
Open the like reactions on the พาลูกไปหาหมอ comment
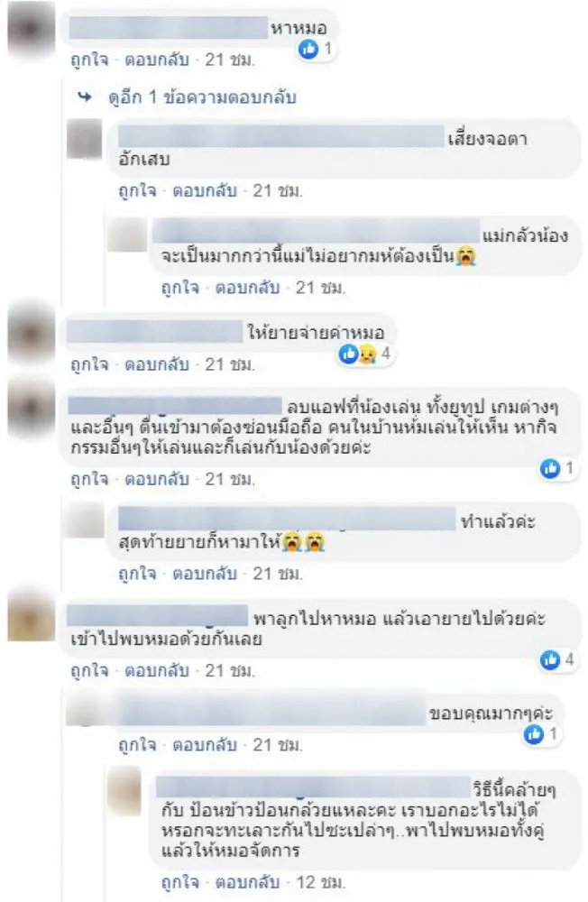[550, 660]
